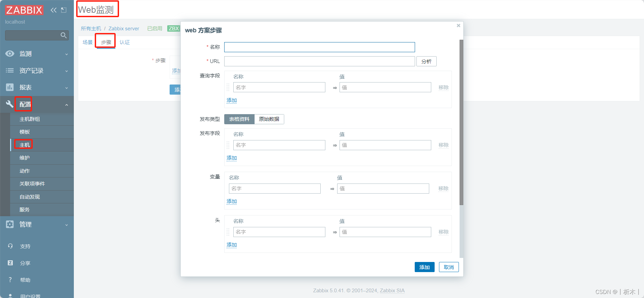Image resolution: width=644 pixels, height=298 pixels.
Task: Collapse the 配置 menu chevron
Action: (x=66, y=105)
